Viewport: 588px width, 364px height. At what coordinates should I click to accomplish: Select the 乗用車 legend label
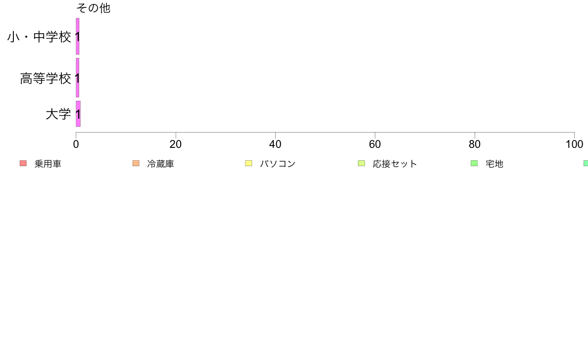click(48, 164)
